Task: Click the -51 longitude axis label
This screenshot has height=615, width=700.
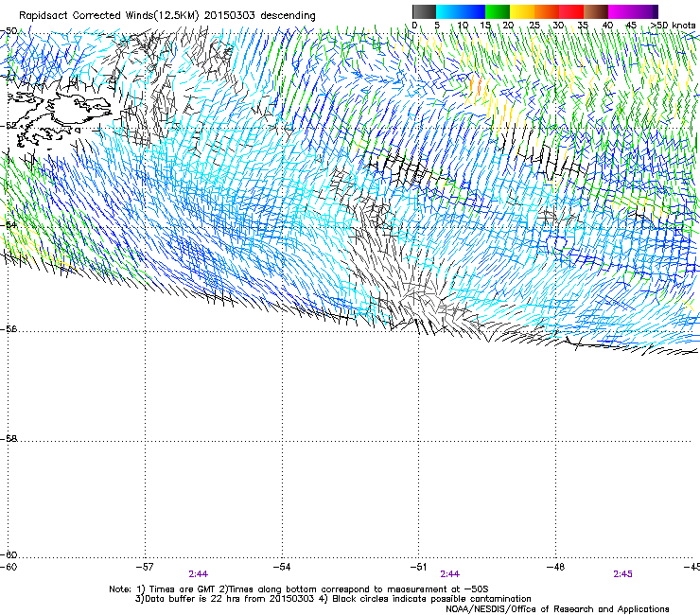Action: tap(418, 567)
